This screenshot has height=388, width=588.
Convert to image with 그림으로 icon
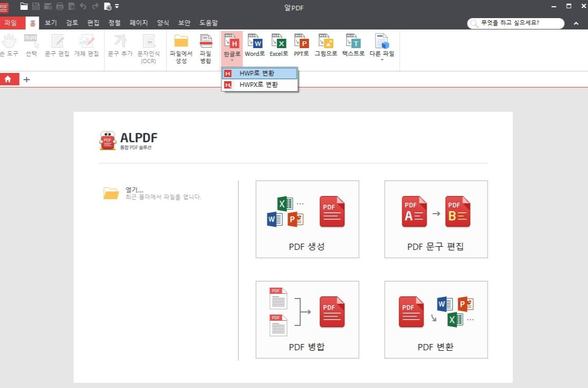coord(326,46)
